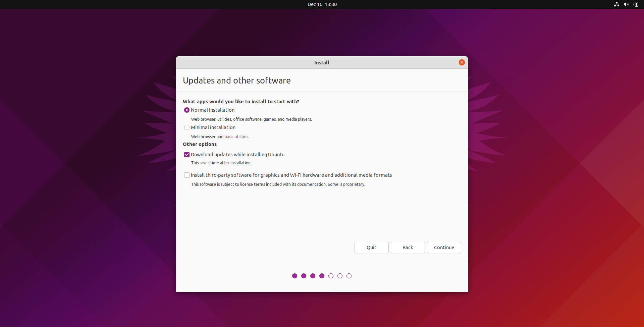Viewport: 644px width, 327px height.
Task: Click the battery icon in top bar
Action: (x=636, y=4)
